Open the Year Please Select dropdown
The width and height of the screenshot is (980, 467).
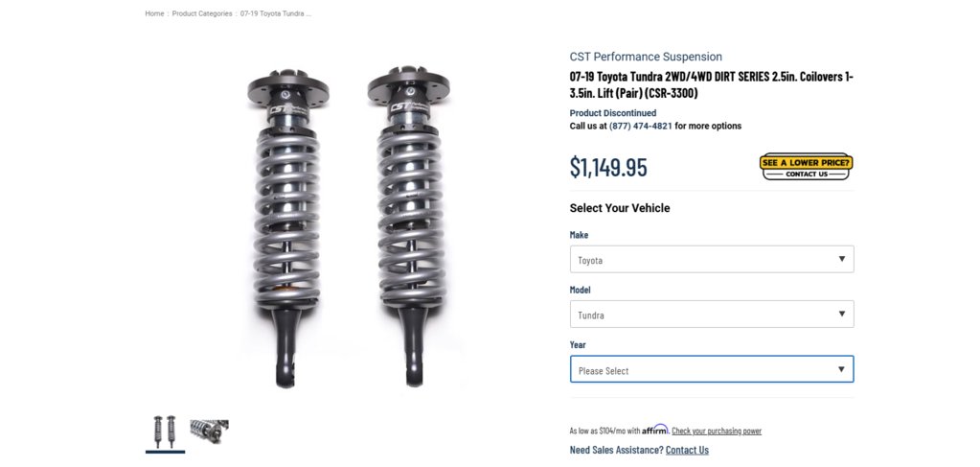711,369
